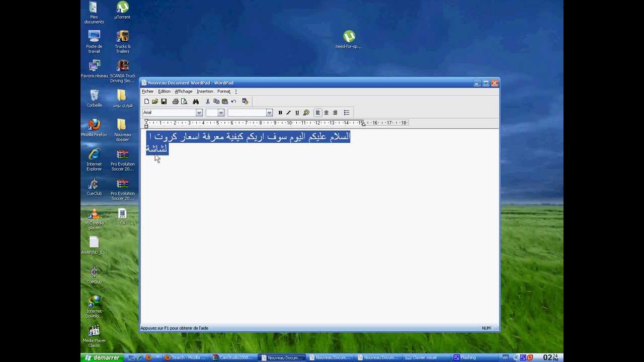Click the Find binoculars icon
Screen dimensions: 644x362
point(196,102)
